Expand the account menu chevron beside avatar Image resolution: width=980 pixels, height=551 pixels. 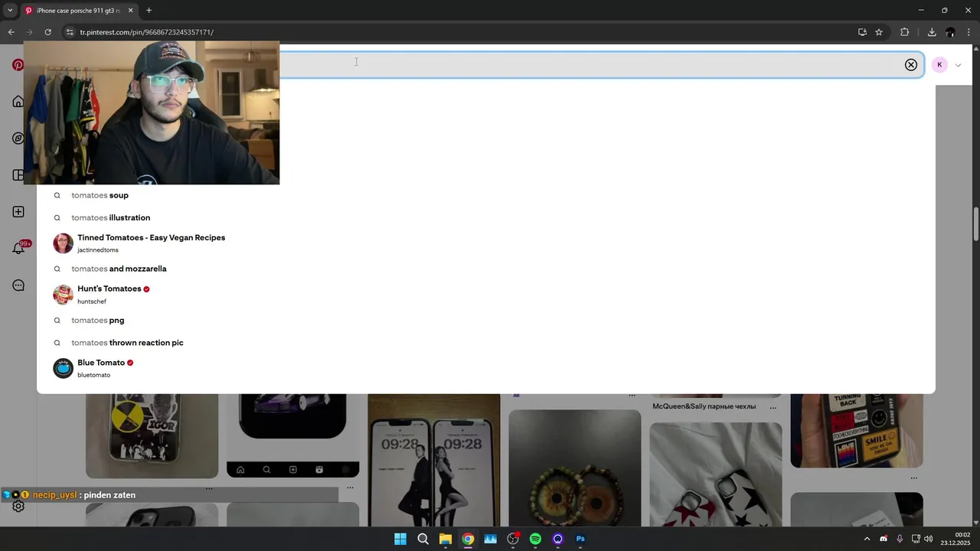(x=958, y=65)
